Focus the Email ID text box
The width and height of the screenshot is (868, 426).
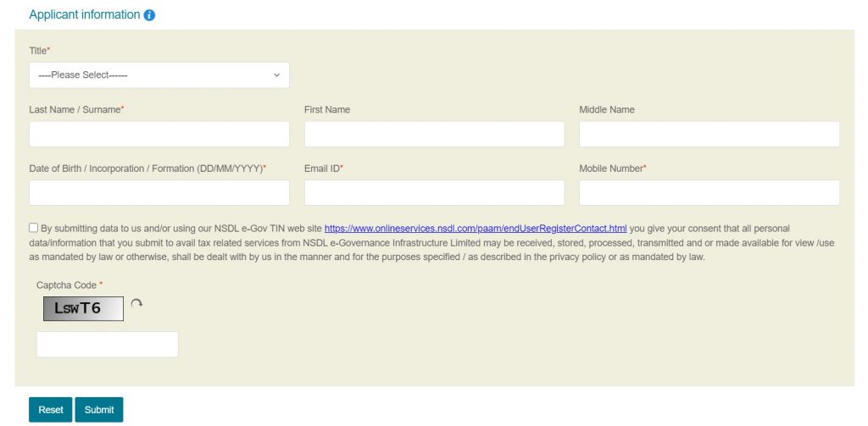(435, 193)
